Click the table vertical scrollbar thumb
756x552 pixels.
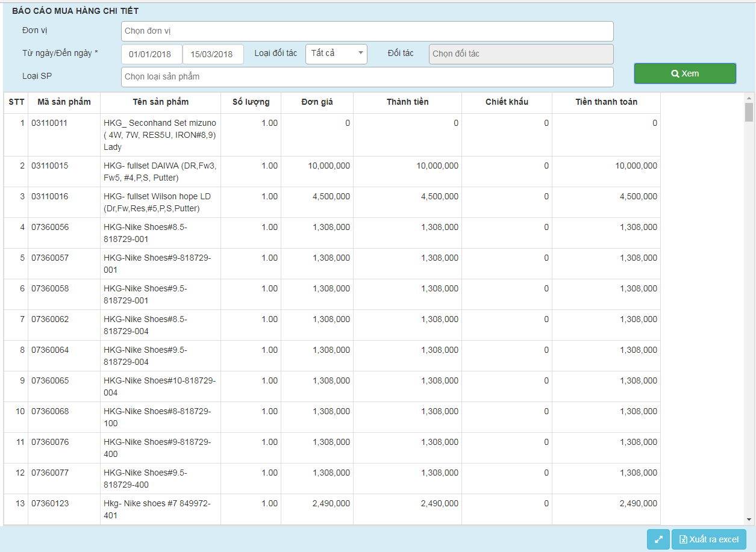[749, 112]
